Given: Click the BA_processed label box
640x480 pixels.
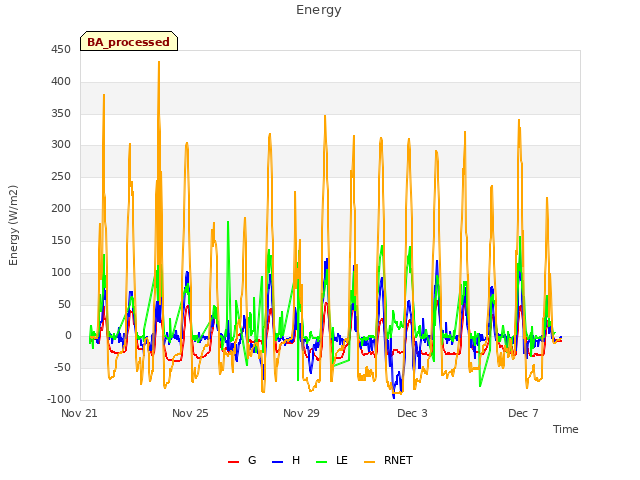Looking at the screenshot, I should [129, 41].
